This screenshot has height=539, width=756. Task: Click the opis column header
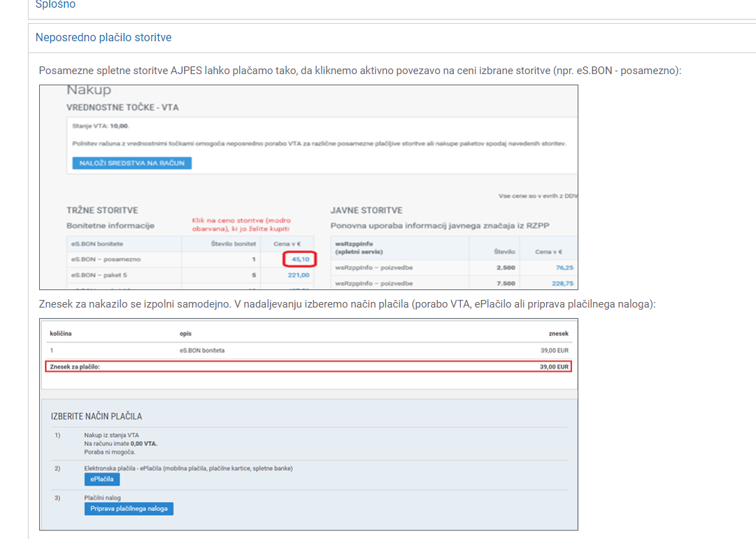185,333
